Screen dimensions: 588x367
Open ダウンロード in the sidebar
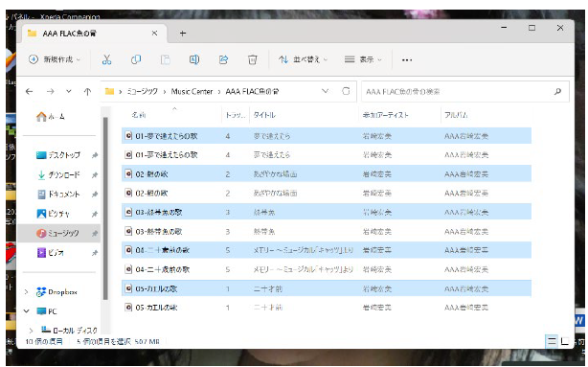click(58, 174)
